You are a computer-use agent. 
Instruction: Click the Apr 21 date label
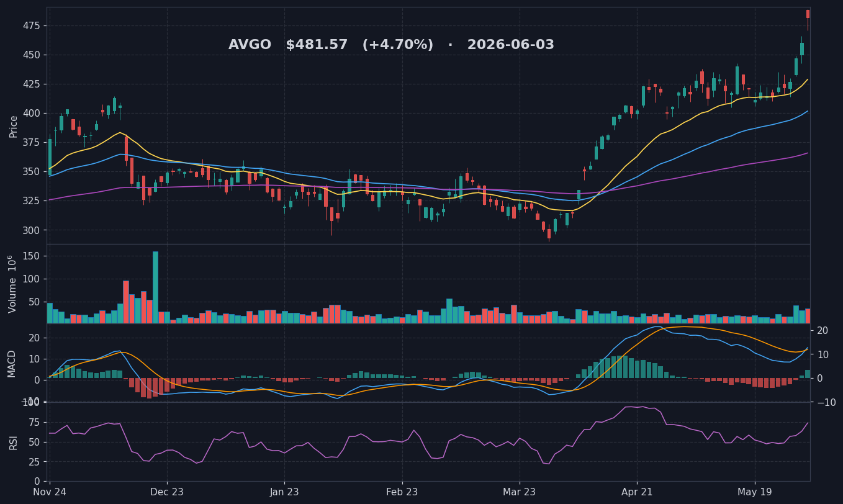click(x=637, y=492)
